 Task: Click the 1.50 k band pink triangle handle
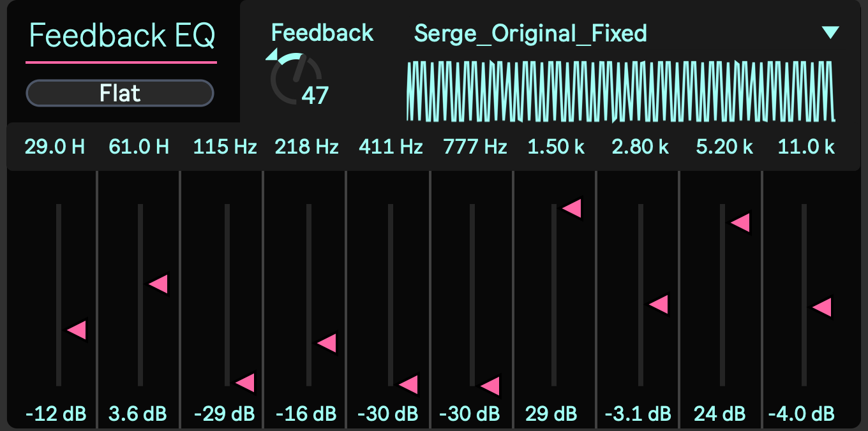click(572, 208)
